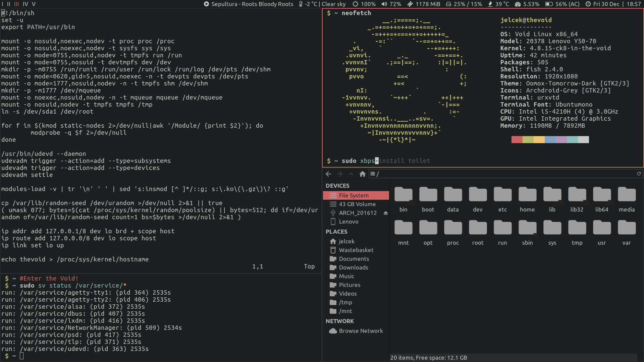Toggle the location bar path icon

coord(373,174)
